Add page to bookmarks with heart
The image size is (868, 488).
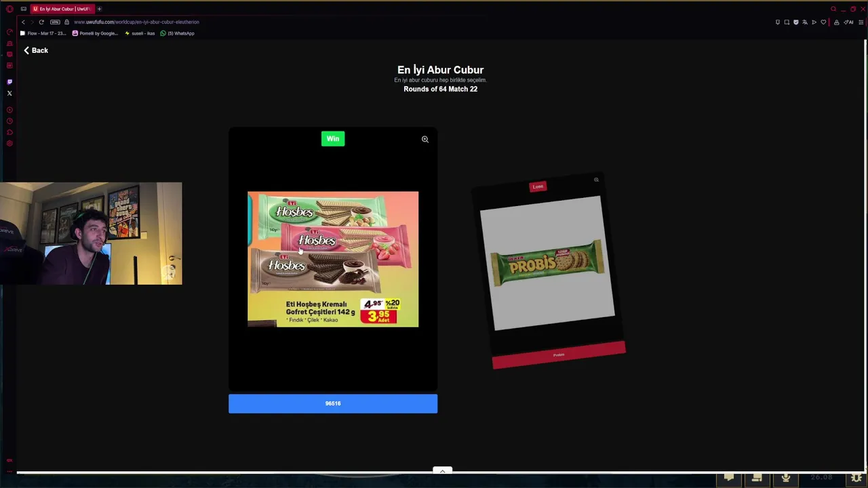823,22
